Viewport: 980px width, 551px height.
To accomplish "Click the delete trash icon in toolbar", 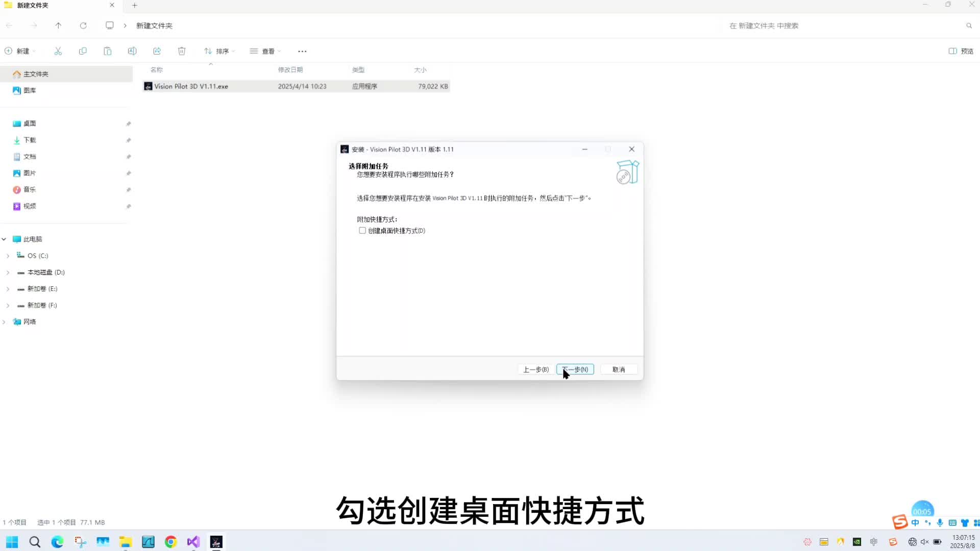I will (182, 51).
